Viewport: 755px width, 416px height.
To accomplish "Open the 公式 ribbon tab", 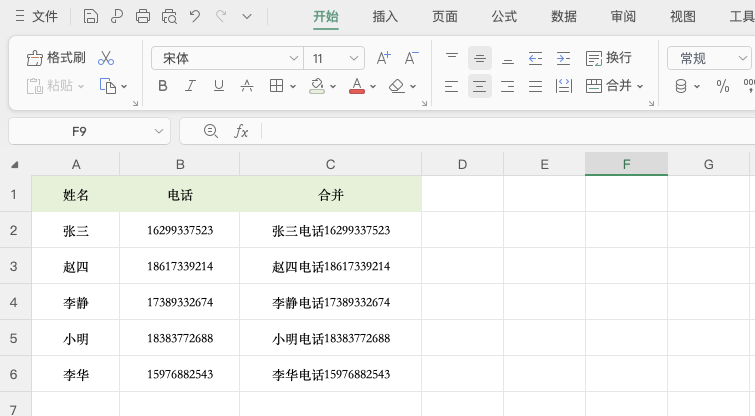I will (x=504, y=16).
